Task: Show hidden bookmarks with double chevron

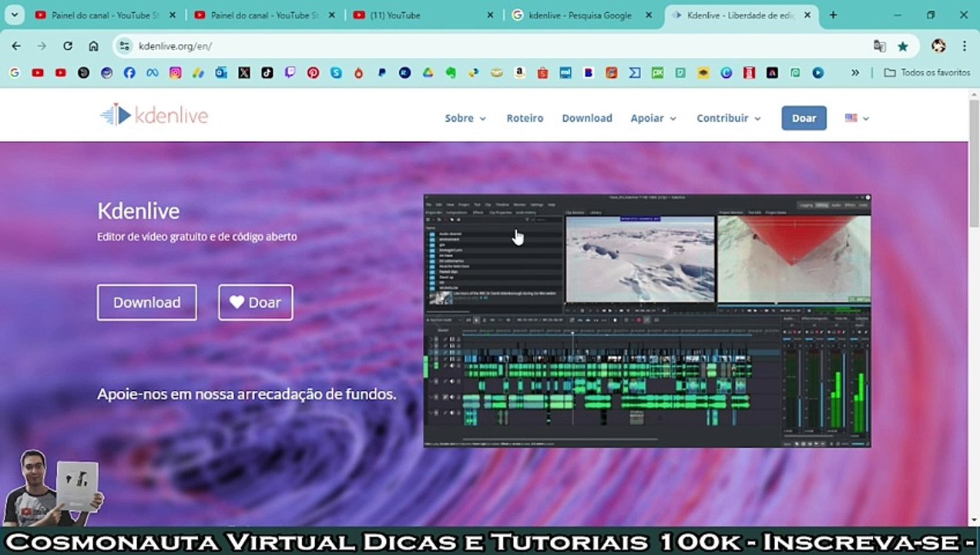Action: tap(855, 72)
